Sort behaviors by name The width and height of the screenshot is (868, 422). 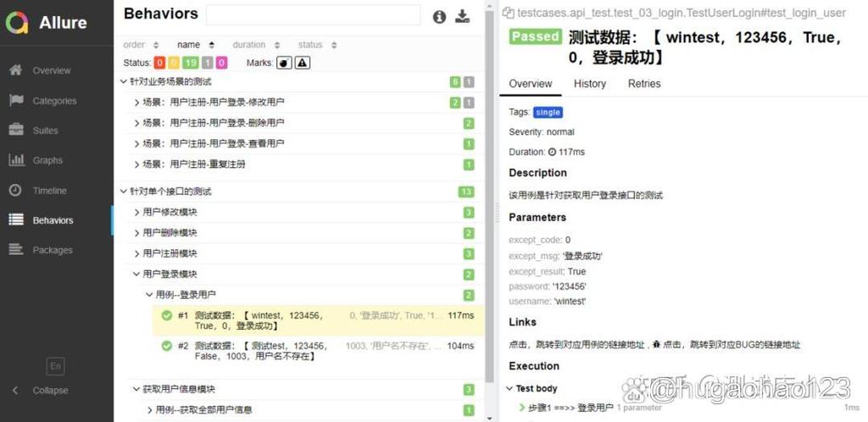pos(196,45)
